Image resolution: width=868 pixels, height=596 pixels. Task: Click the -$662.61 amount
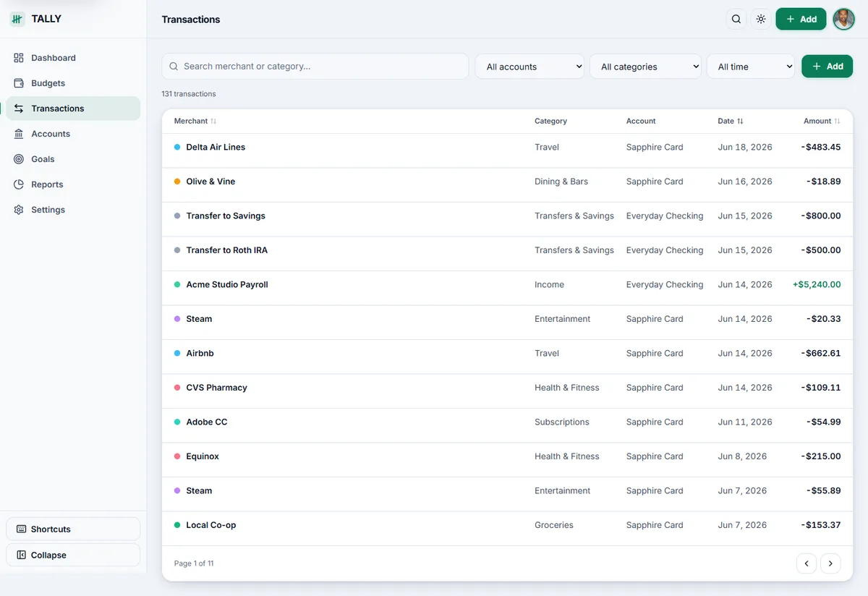click(x=821, y=353)
